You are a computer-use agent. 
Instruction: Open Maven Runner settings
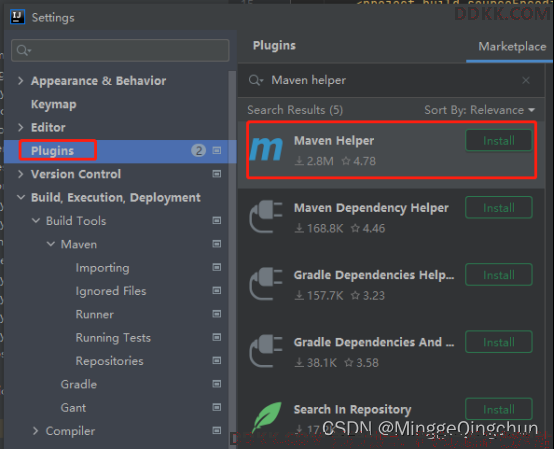pos(95,314)
